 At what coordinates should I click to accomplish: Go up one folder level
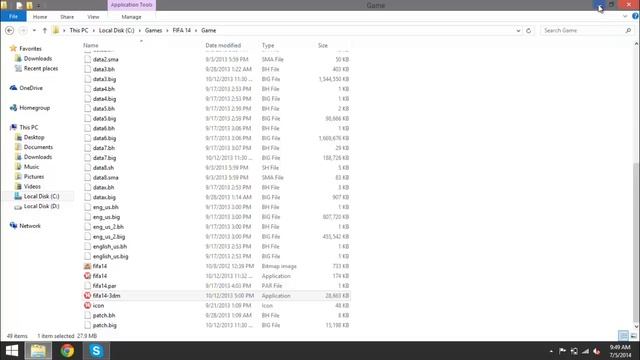[44, 31]
